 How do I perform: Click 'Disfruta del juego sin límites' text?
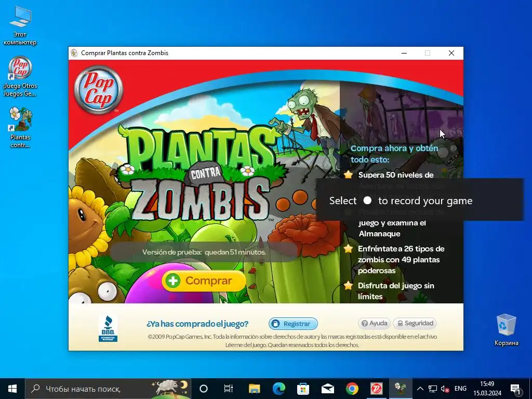pyautogui.click(x=396, y=291)
